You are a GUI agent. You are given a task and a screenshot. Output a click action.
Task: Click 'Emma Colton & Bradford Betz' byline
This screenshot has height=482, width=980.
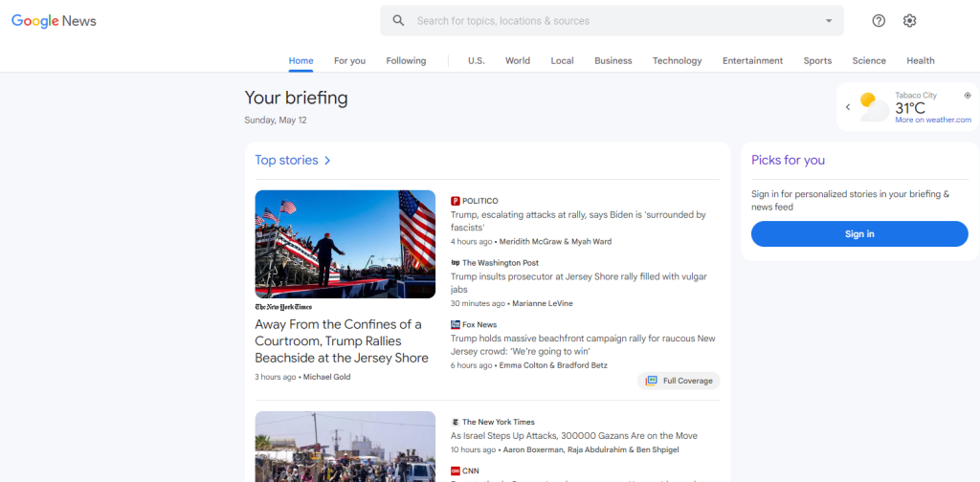[x=553, y=365]
